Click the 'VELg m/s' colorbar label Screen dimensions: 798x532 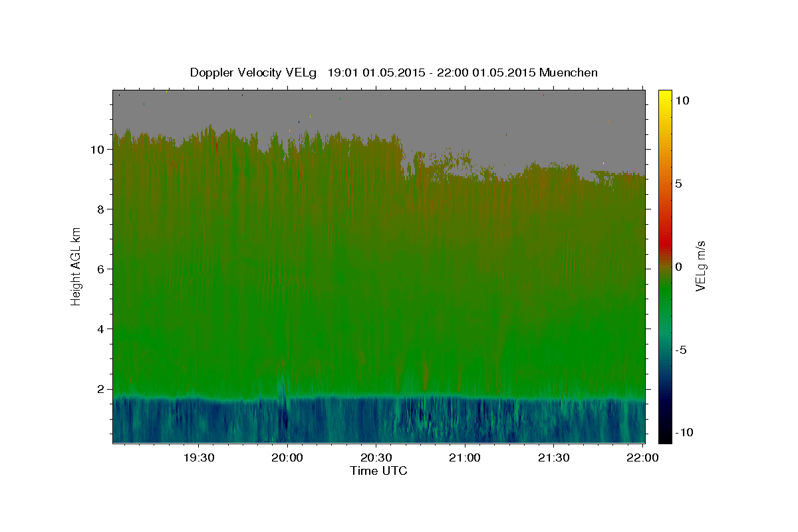[x=700, y=266]
